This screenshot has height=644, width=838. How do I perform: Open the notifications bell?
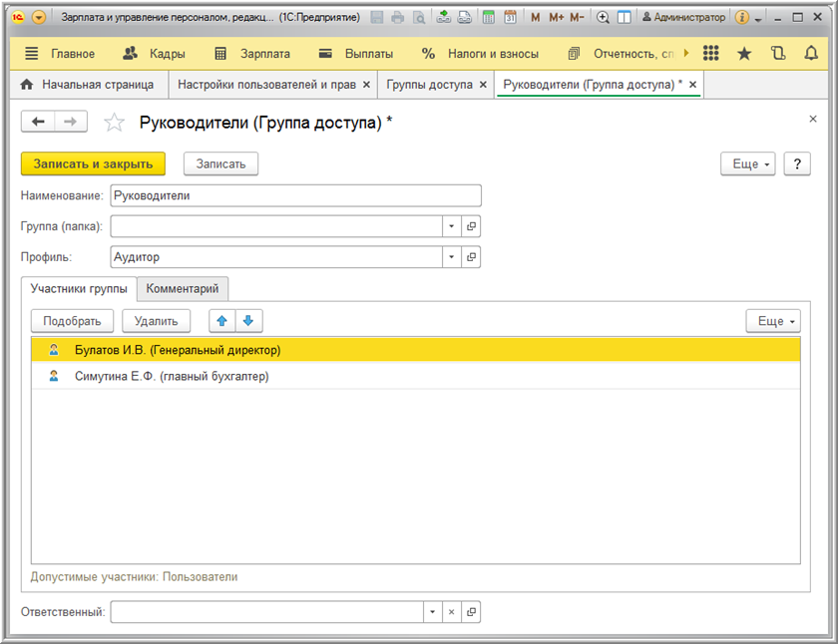tap(811, 54)
